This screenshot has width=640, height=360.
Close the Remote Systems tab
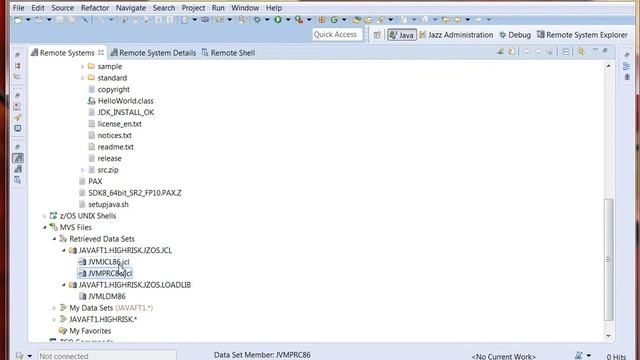[101, 52]
